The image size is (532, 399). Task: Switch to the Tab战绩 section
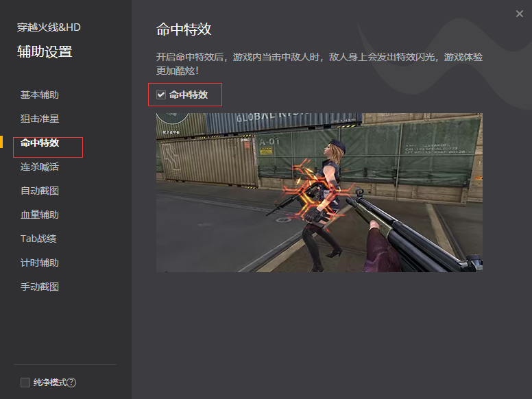click(x=38, y=239)
